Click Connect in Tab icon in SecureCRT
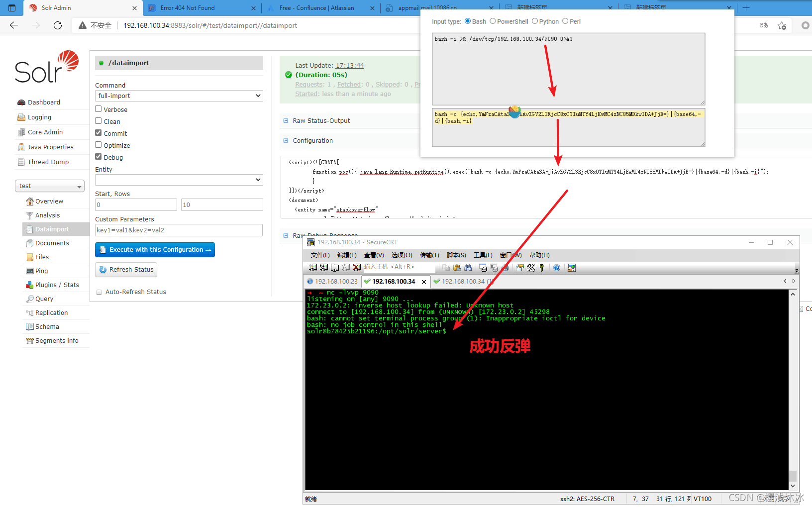Image resolution: width=812 pixels, height=507 pixels. pos(335,268)
